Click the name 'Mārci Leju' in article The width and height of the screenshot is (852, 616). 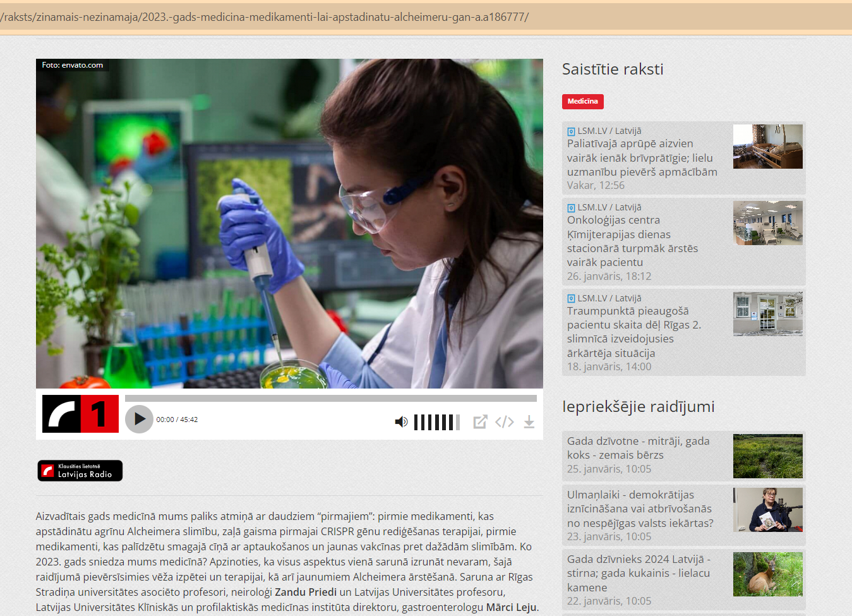[511, 607]
